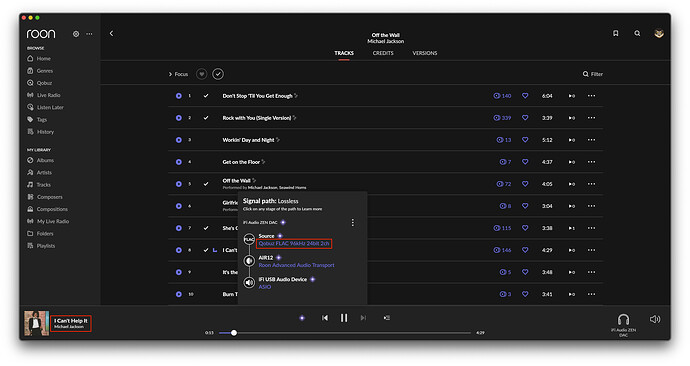Favorite Get on the Floor with its heart
690x366 pixels.
(x=525, y=162)
